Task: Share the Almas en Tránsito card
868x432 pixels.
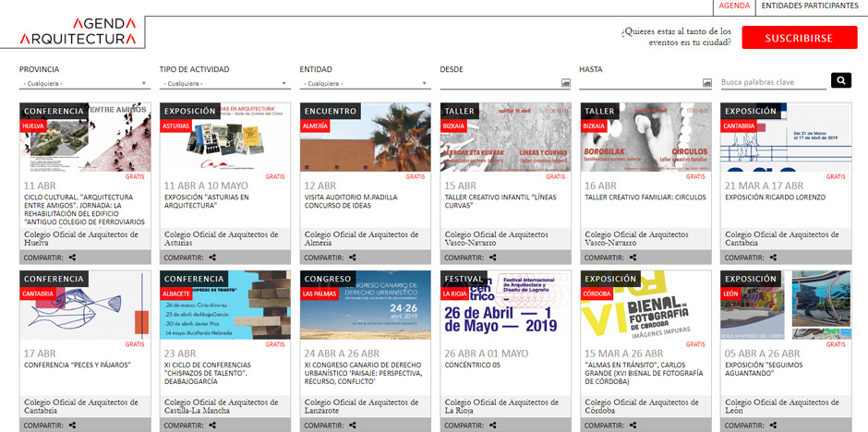Action: coord(633,426)
